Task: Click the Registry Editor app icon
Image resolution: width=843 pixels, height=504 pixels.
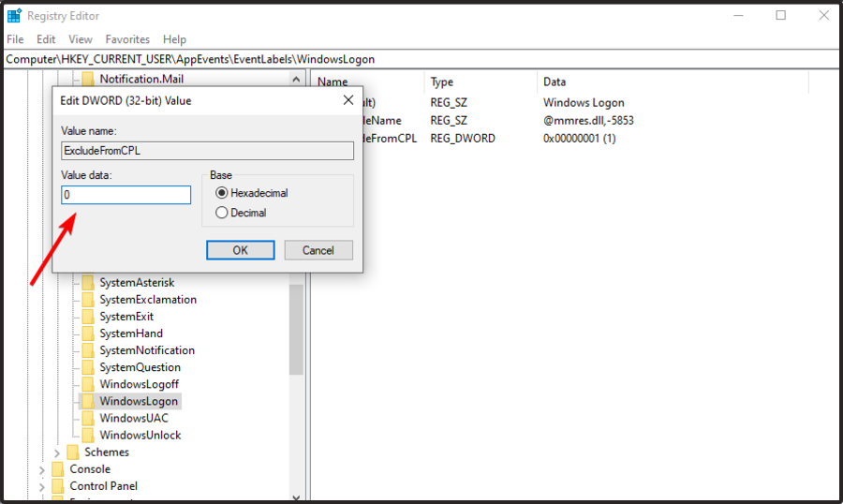Action: pos(14,16)
